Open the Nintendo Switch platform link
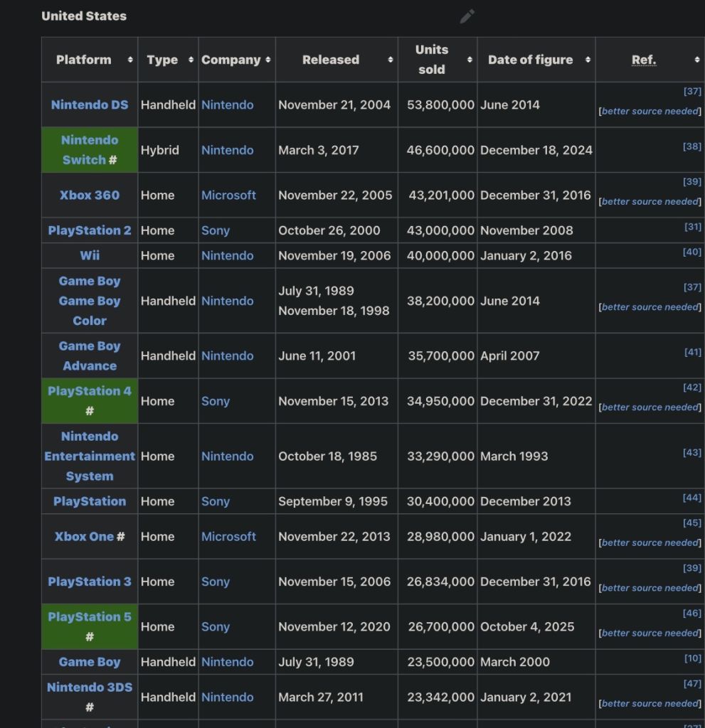The image size is (705, 728). (x=90, y=150)
